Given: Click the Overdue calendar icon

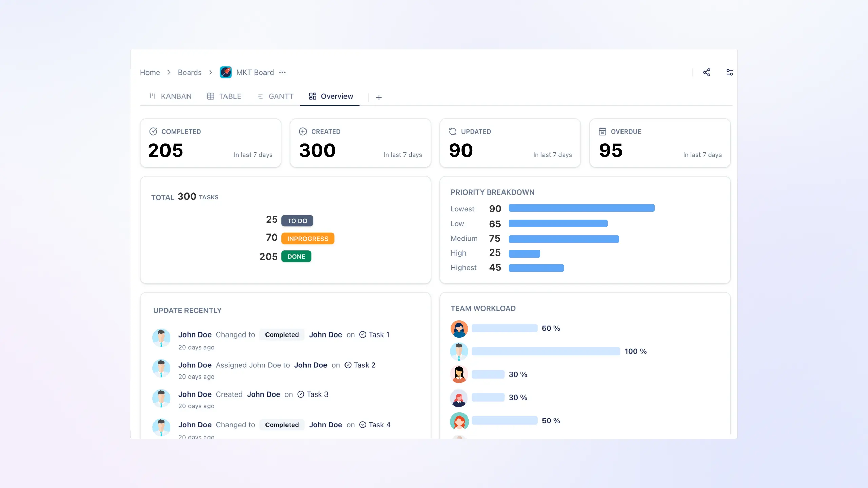Looking at the screenshot, I should coord(603,131).
